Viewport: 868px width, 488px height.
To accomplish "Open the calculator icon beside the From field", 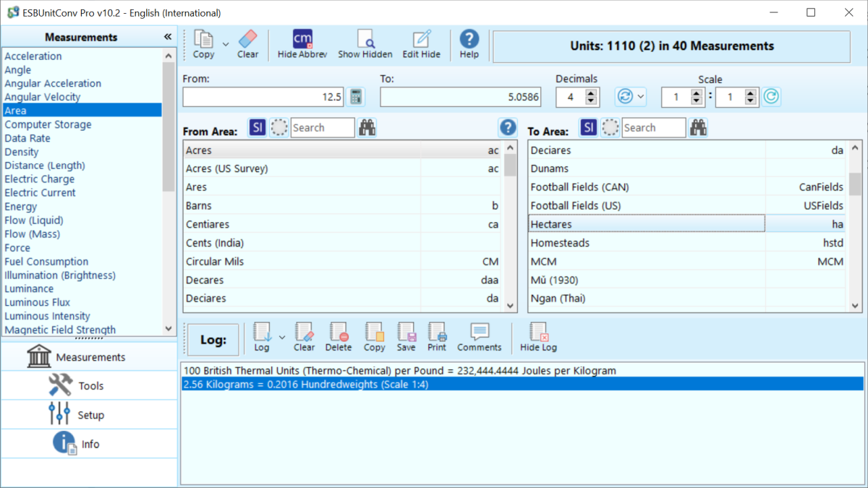I will pos(355,97).
